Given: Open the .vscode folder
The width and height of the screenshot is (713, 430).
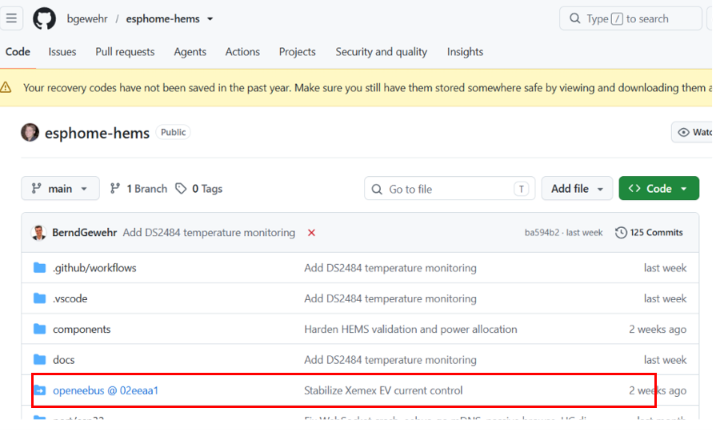Looking at the screenshot, I should pos(70,299).
